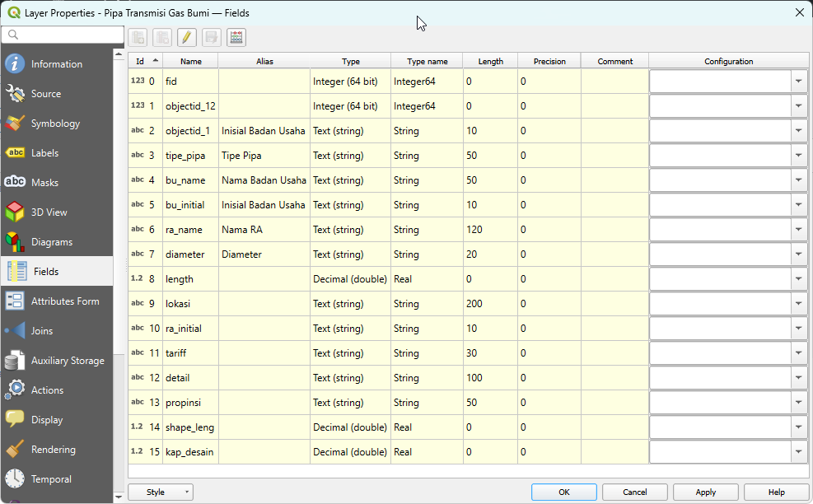Open the 3D View section
Image resolution: width=813 pixels, height=504 pixels.
click(49, 212)
